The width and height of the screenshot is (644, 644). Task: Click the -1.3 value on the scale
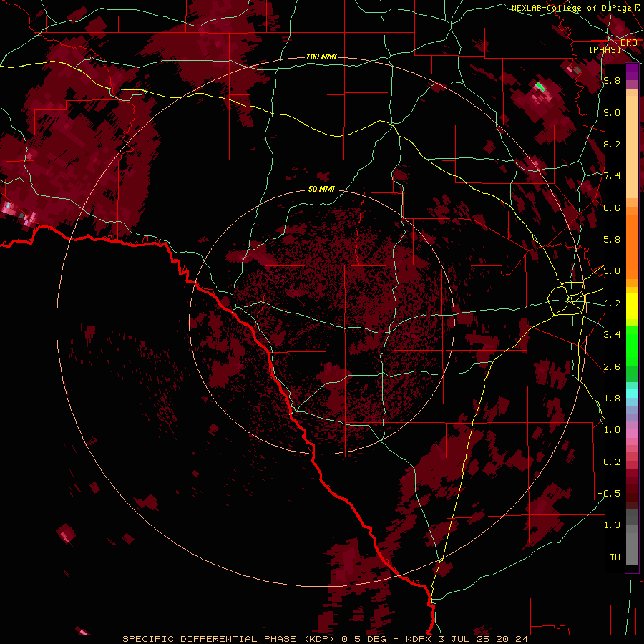[x=609, y=525]
